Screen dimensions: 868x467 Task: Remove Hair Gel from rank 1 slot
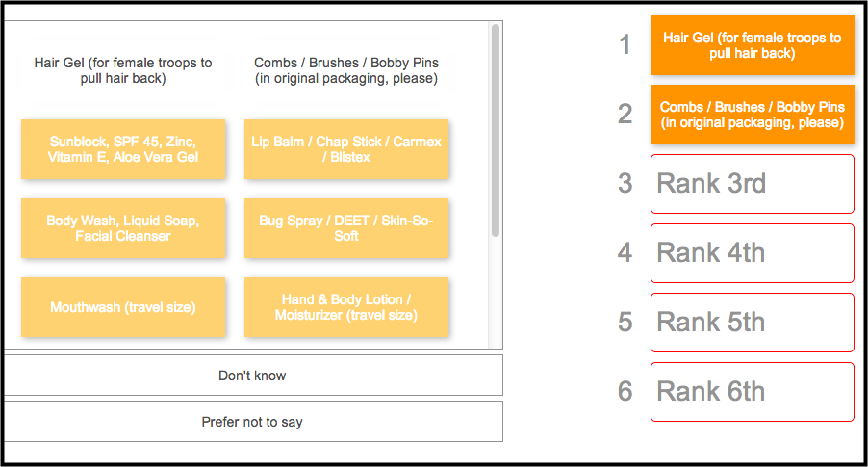pos(753,45)
